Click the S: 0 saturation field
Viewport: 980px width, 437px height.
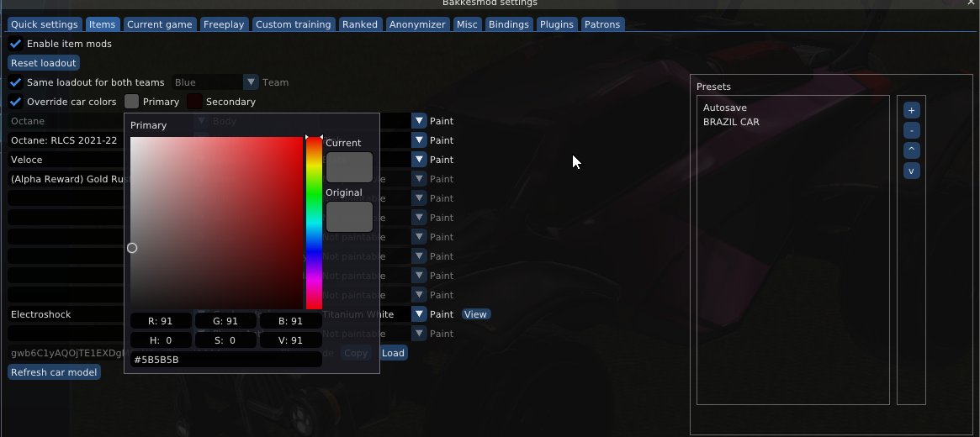click(225, 340)
